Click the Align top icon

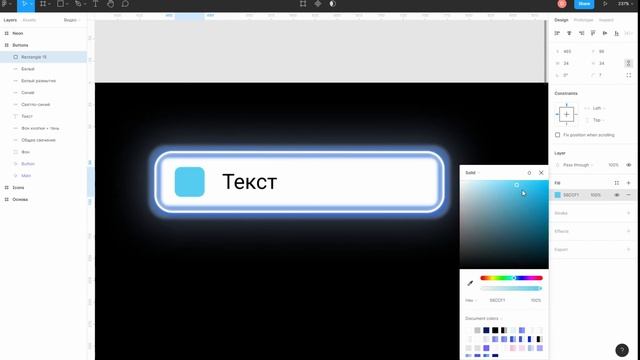pos(593,33)
